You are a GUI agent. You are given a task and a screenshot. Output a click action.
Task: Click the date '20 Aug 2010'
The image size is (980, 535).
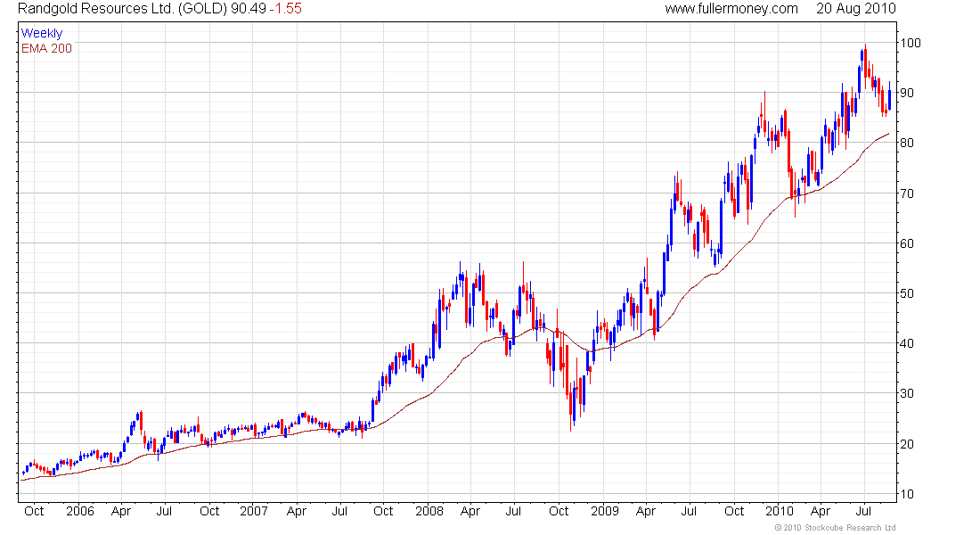tap(855, 9)
